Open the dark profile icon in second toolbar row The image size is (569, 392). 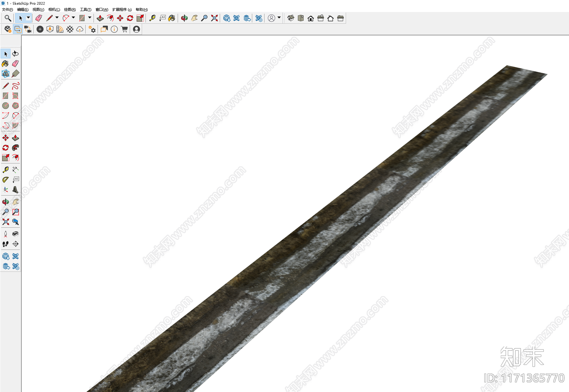click(x=136, y=29)
